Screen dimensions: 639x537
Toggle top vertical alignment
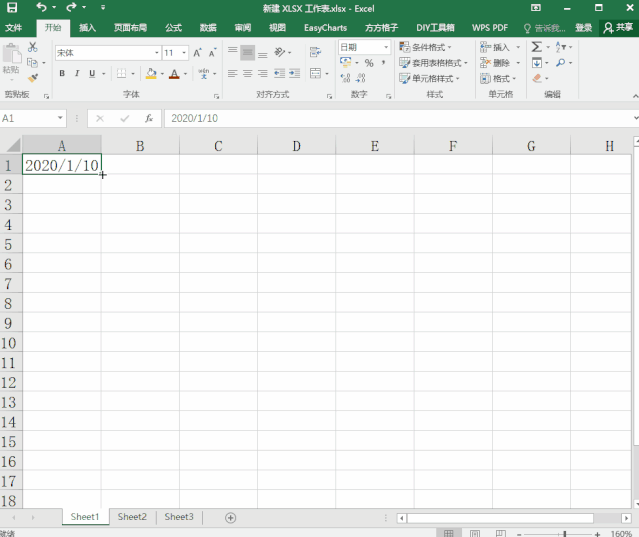[x=232, y=52]
